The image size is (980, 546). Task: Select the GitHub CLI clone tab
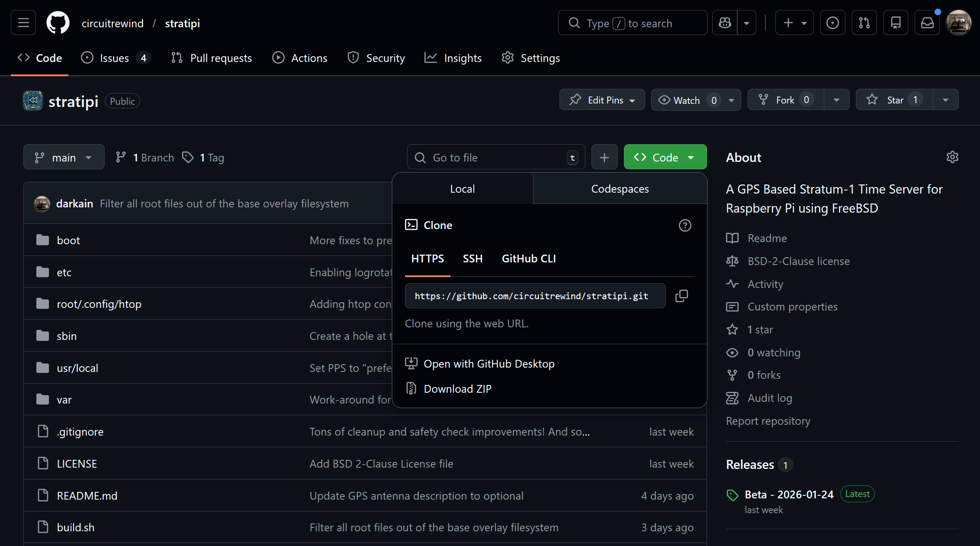pyautogui.click(x=528, y=258)
